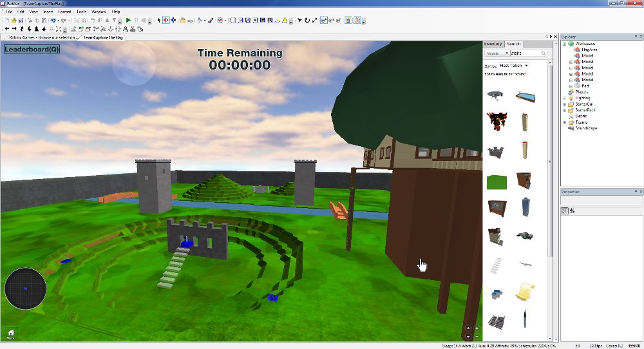The height and width of the screenshot is (349, 644).
Task: Open the Insert menu
Action: (x=48, y=12)
